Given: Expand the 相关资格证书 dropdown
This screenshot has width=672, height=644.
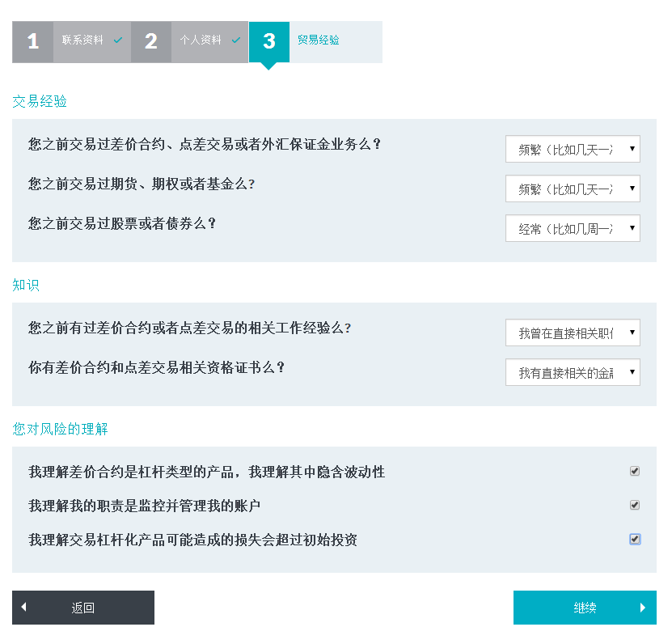Looking at the screenshot, I should (573, 372).
